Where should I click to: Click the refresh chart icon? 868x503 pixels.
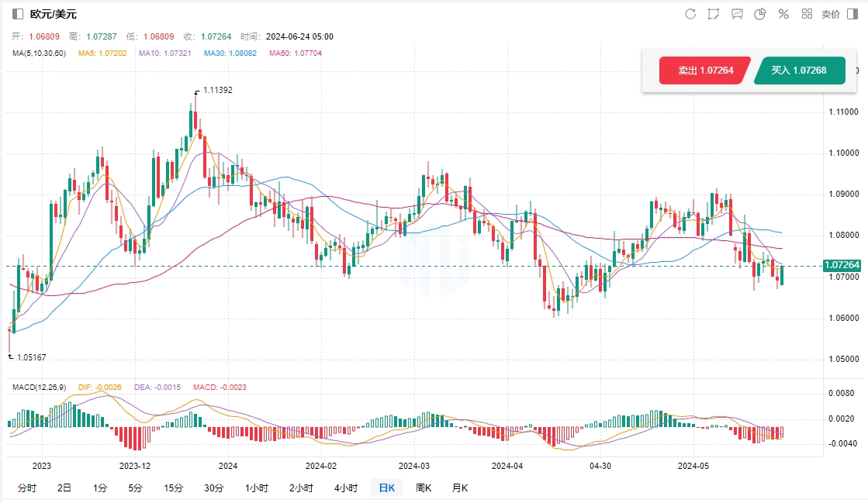(x=690, y=14)
